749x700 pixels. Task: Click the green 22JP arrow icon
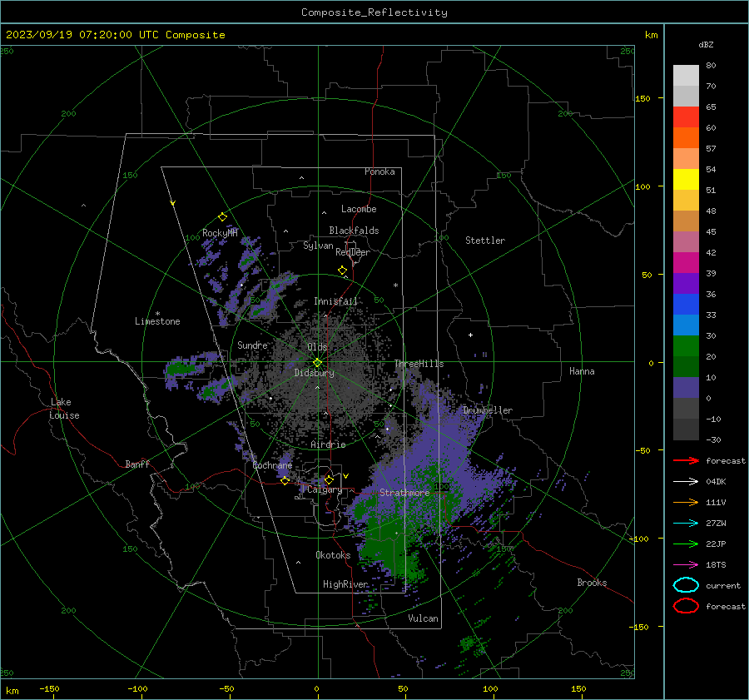[686, 544]
